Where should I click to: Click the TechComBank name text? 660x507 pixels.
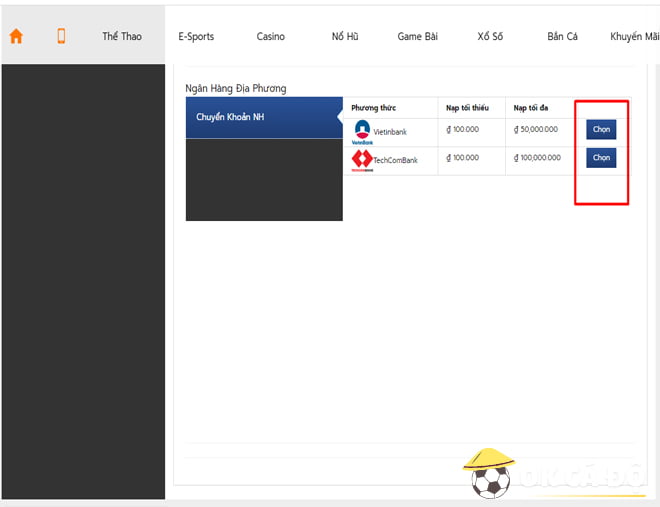396,159
